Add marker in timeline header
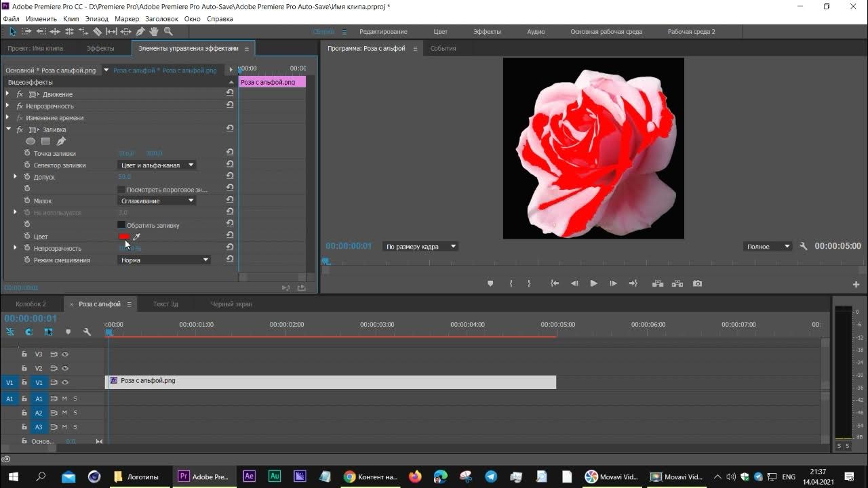 68,332
